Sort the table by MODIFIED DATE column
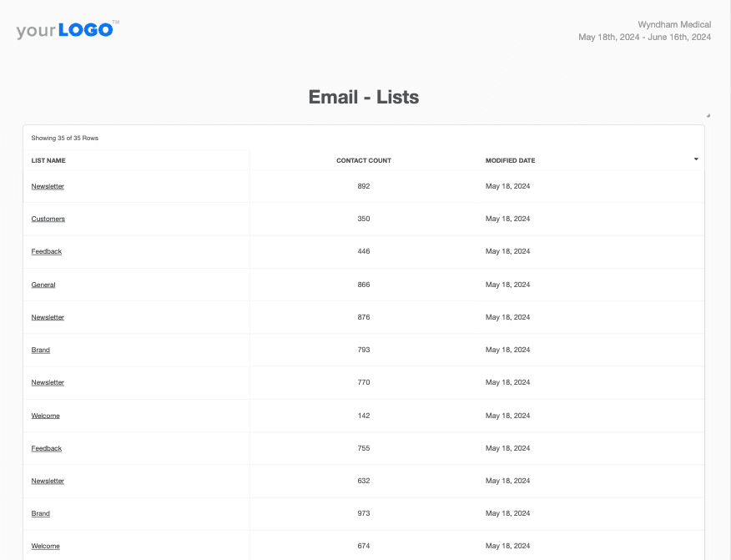 [509, 160]
